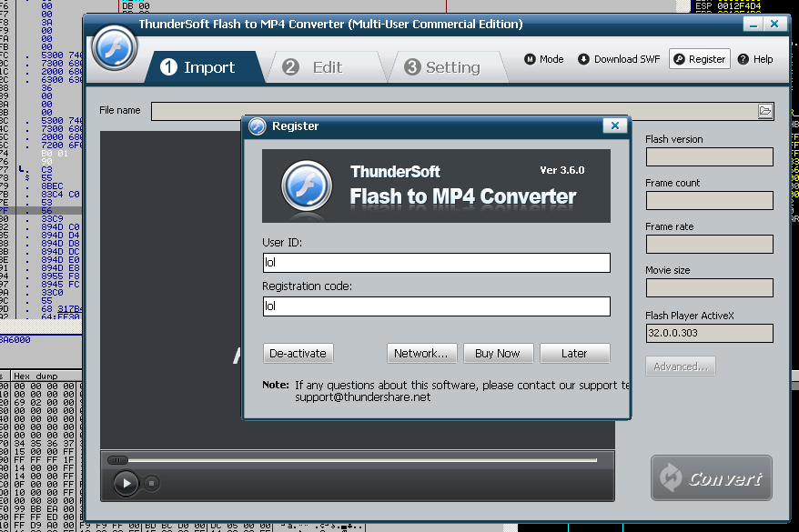The width and height of the screenshot is (799, 532).
Task: Click the ThunderSoft Flash logo in title bar
Action: (x=114, y=48)
